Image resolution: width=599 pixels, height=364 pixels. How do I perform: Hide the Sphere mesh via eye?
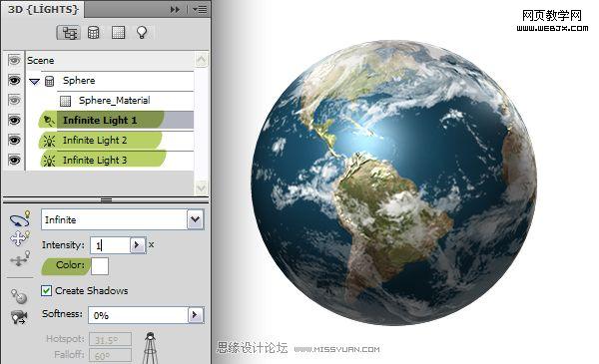(x=14, y=81)
